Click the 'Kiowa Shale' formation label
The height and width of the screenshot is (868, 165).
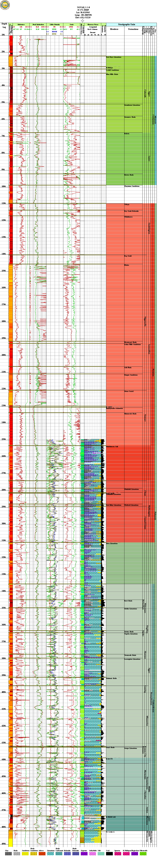tap(129, 175)
